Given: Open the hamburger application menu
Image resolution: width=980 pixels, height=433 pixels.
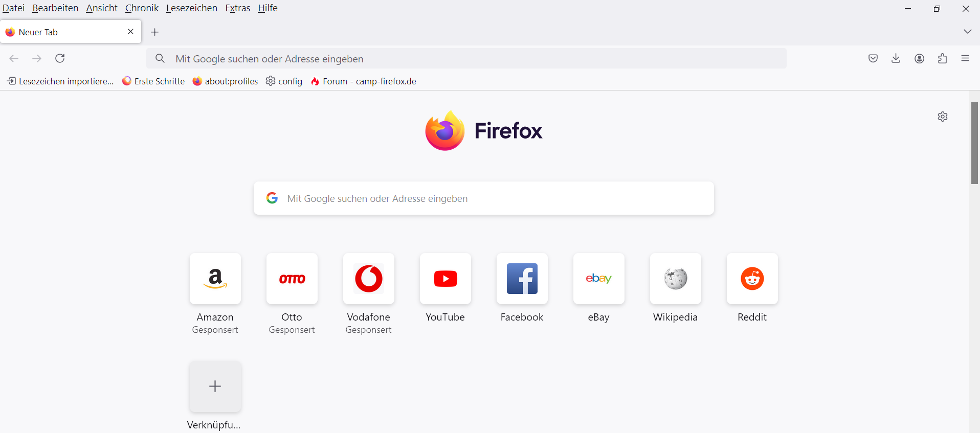Looking at the screenshot, I should point(965,58).
